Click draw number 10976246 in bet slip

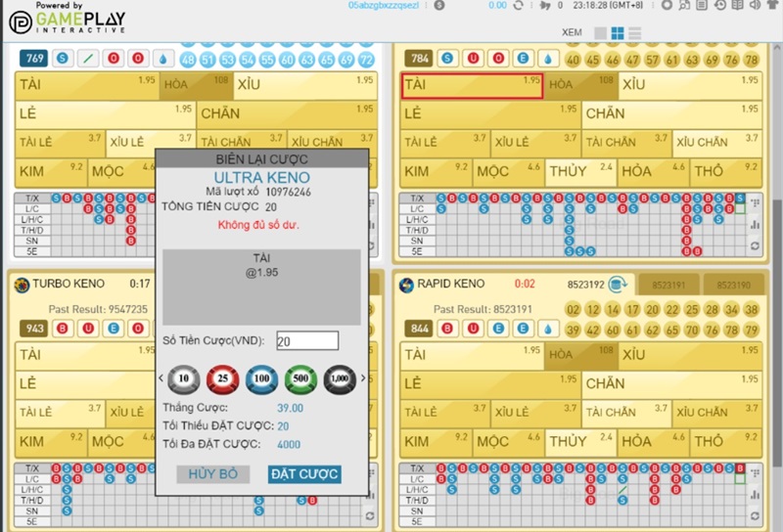288,192
